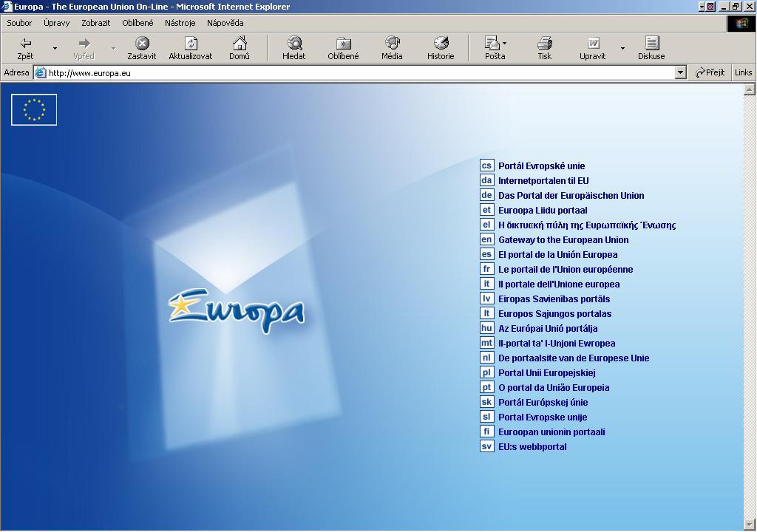Viewport: 757px width, 532px height.
Task: Click the scrollbar down arrow
Action: 750,525
